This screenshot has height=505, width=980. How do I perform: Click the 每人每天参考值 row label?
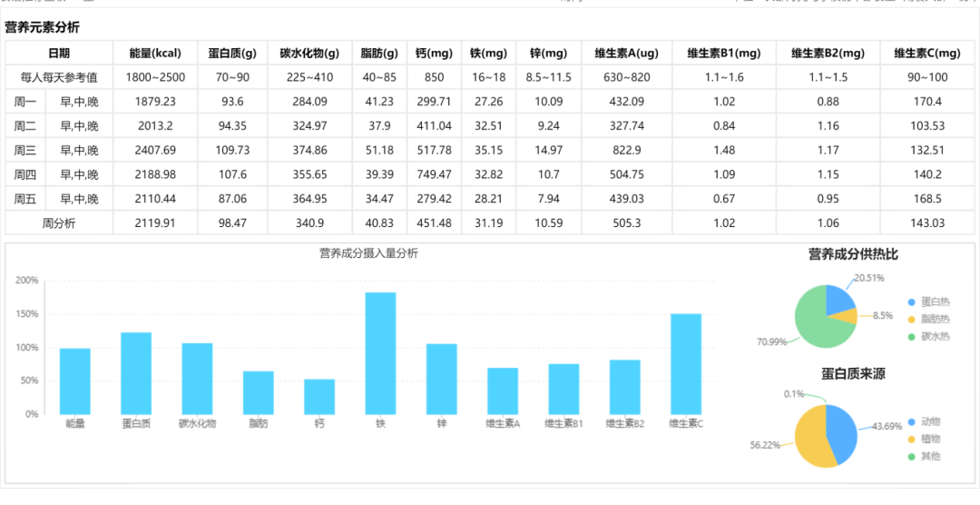[x=59, y=77]
